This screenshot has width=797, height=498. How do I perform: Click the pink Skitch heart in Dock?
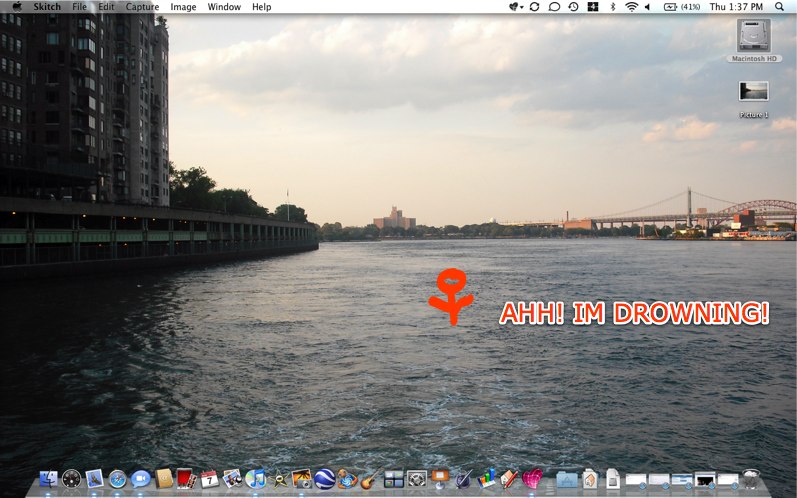[x=532, y=479]
